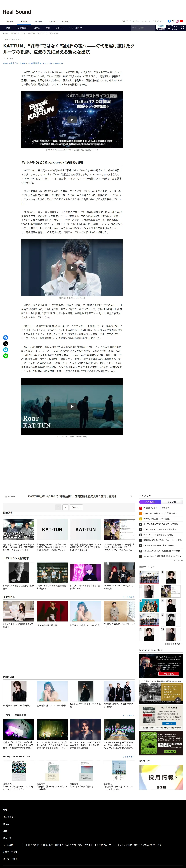Open 特集 in the navigation bar
186x868 pixels.
click(8, 28)
